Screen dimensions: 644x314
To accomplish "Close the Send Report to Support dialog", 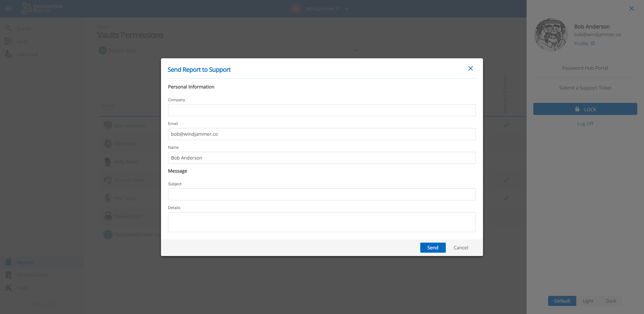I will tap(470, 68).
